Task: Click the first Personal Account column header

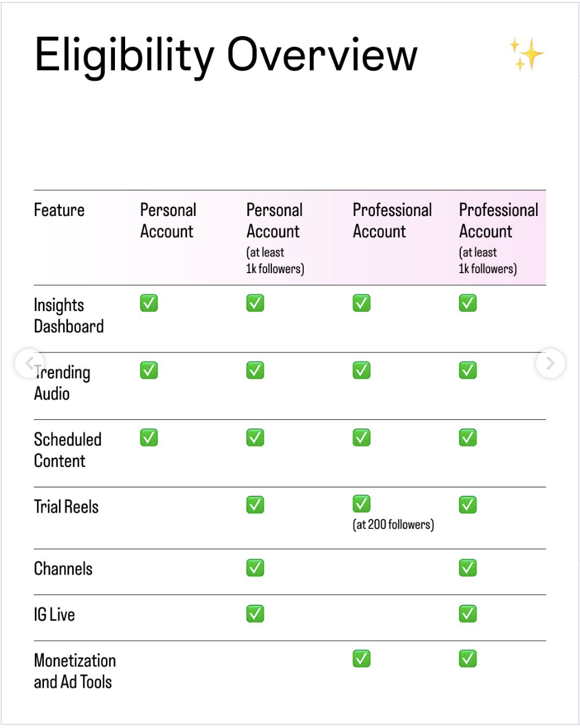Action: tap(168, 221)
